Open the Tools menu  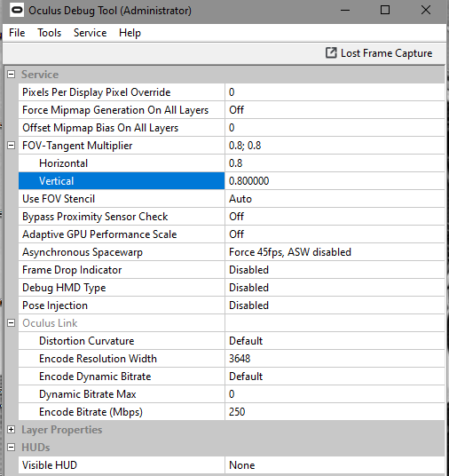click(x=49, y=33)
